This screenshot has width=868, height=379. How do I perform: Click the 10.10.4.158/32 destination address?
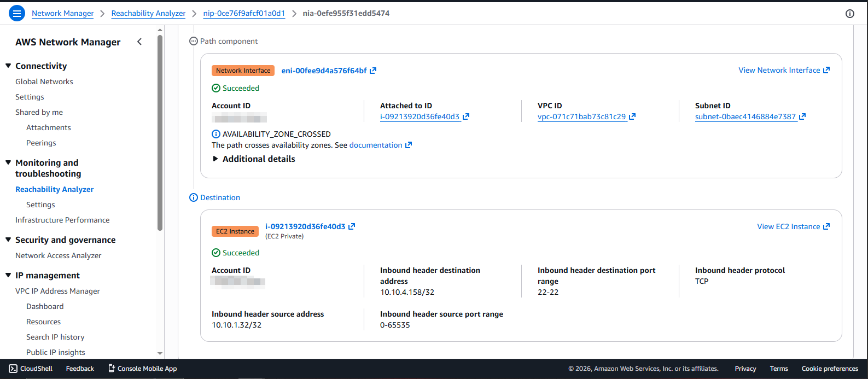(x=407, y=292)
